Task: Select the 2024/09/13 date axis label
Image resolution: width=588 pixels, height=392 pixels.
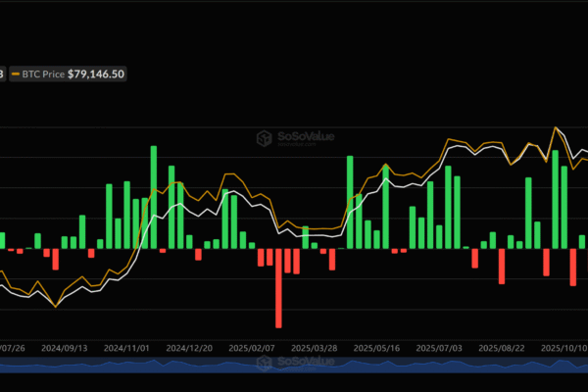Action: click(64, 349)
